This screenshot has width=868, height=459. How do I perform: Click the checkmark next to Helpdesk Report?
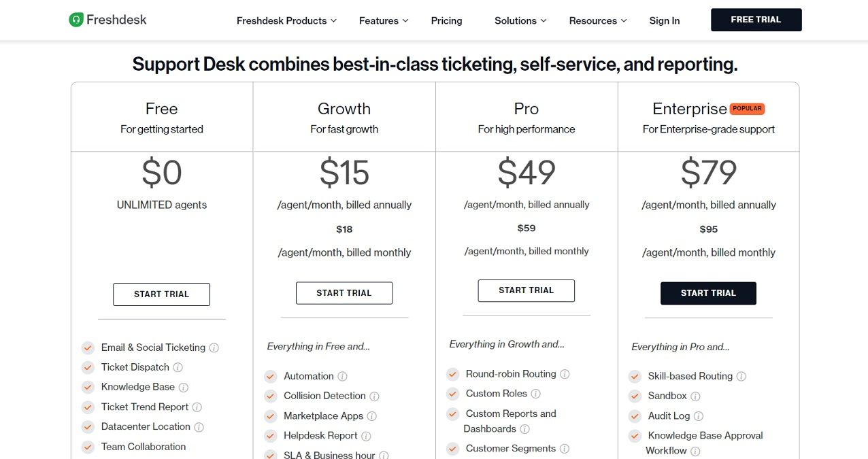270,436
